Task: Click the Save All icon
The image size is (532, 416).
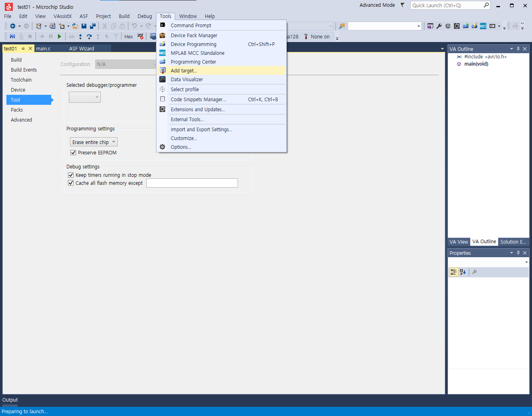Action: coord(93,26)
